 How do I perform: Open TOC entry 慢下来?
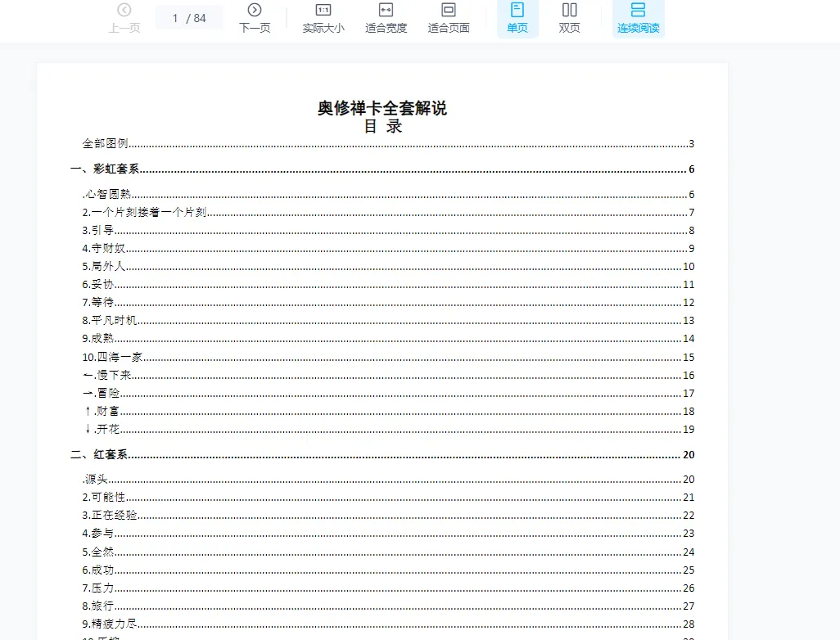pyautogui.click(x=388, y=375)
